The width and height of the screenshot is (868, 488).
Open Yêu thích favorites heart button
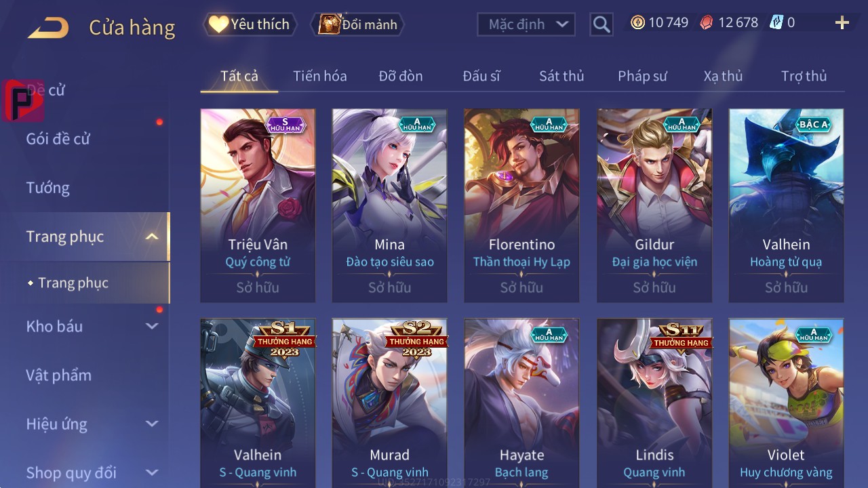tap(250, 24)
